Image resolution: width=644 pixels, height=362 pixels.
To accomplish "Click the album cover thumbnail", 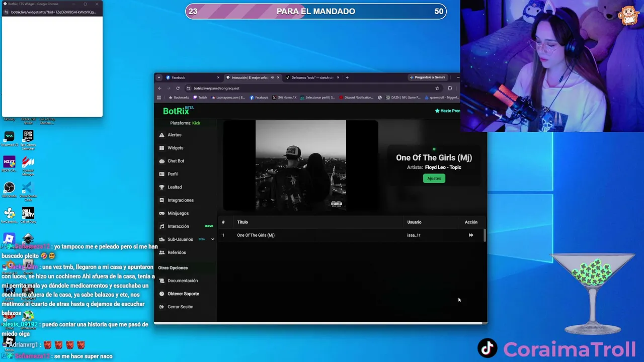I will (301, 165).
